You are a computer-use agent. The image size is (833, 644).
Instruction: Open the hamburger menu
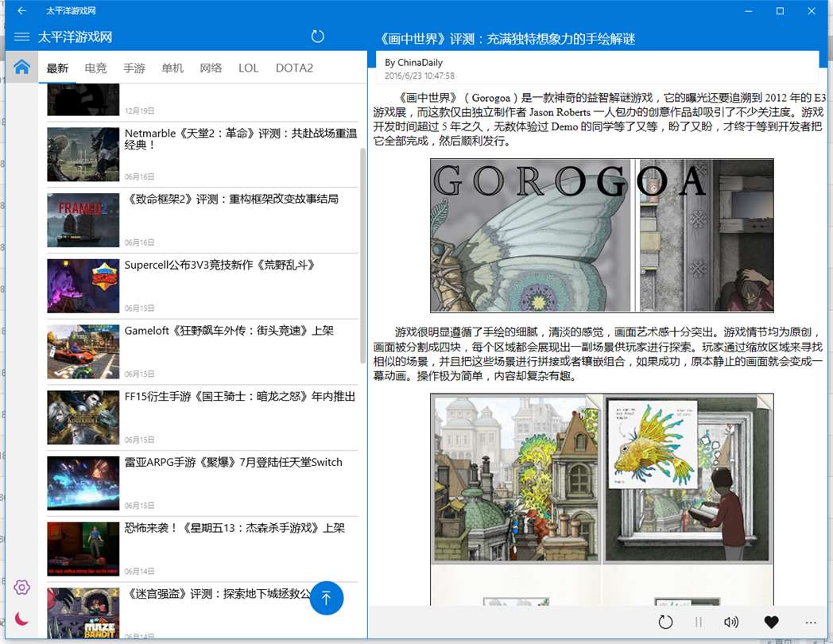tap(21, 37)
